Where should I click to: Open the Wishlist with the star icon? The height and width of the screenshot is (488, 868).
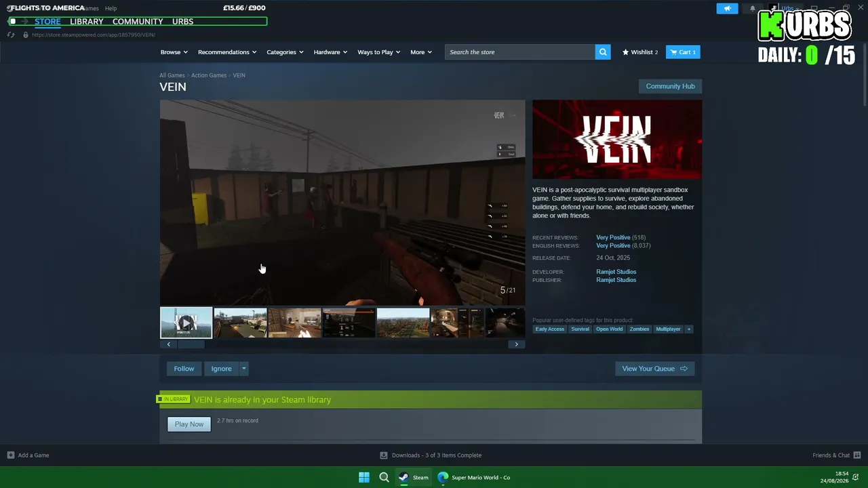[640, 52]
